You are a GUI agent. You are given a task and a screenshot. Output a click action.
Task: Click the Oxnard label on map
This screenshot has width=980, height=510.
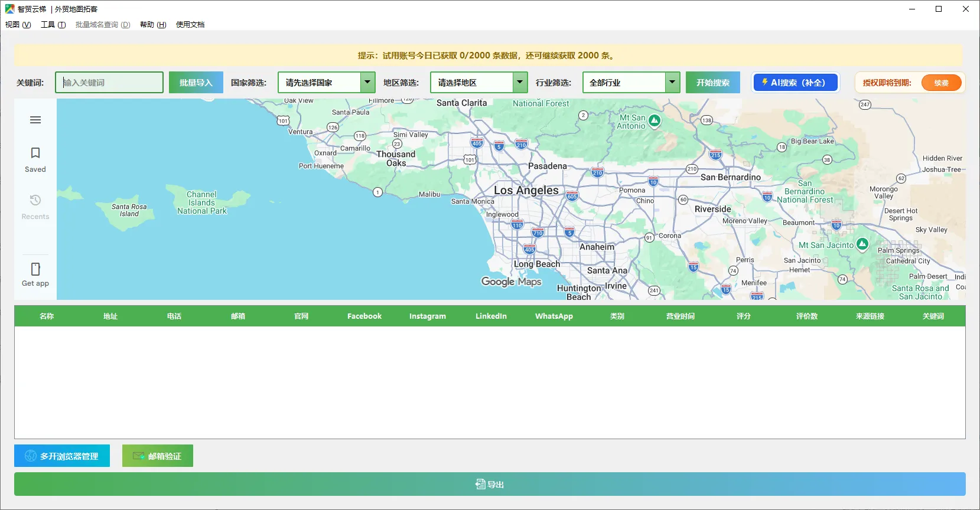click(x=325, y=153)
